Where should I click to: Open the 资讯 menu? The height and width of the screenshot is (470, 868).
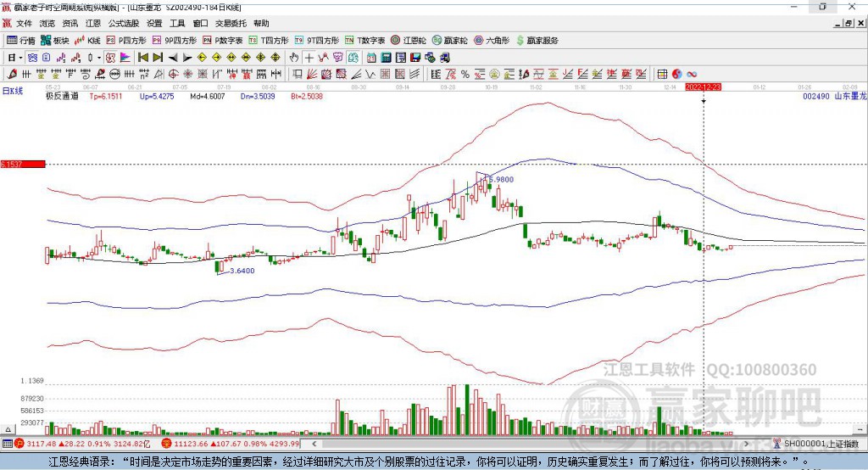coord(70,23)
